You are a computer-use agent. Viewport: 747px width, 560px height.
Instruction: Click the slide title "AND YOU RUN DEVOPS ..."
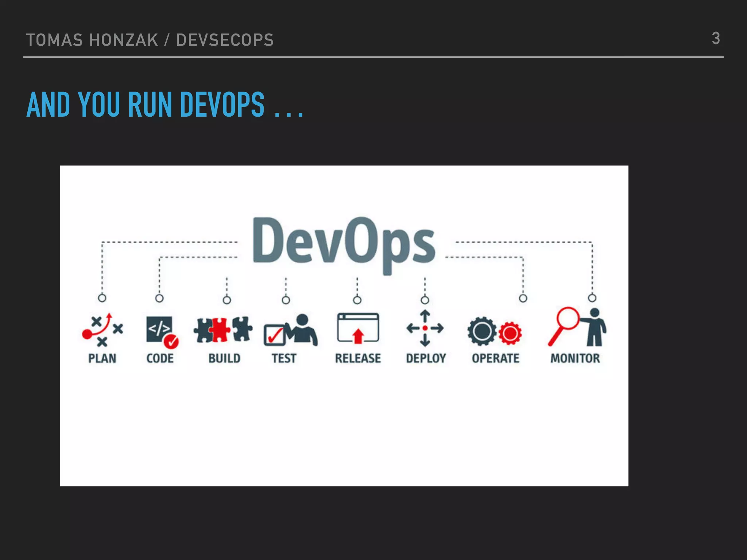tap(165, 104)
